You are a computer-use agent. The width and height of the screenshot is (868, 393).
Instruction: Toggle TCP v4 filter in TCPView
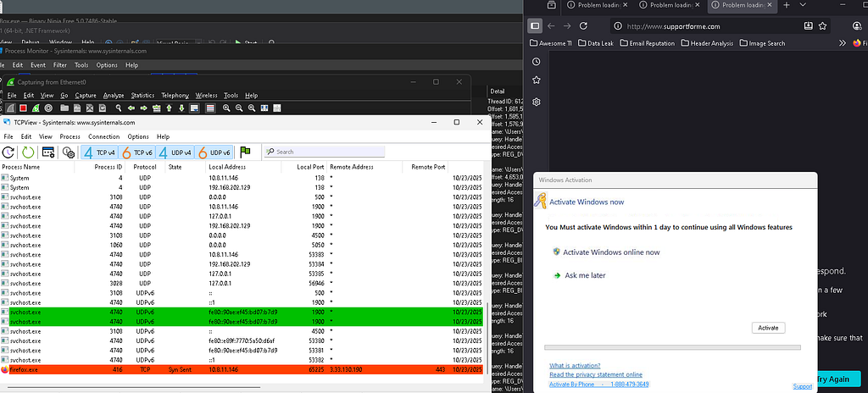pos(99,152)
